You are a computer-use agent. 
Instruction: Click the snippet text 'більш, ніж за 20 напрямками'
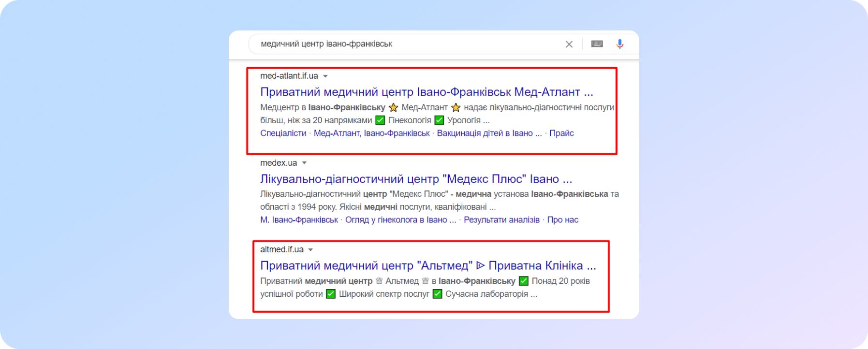click(316, 120)
